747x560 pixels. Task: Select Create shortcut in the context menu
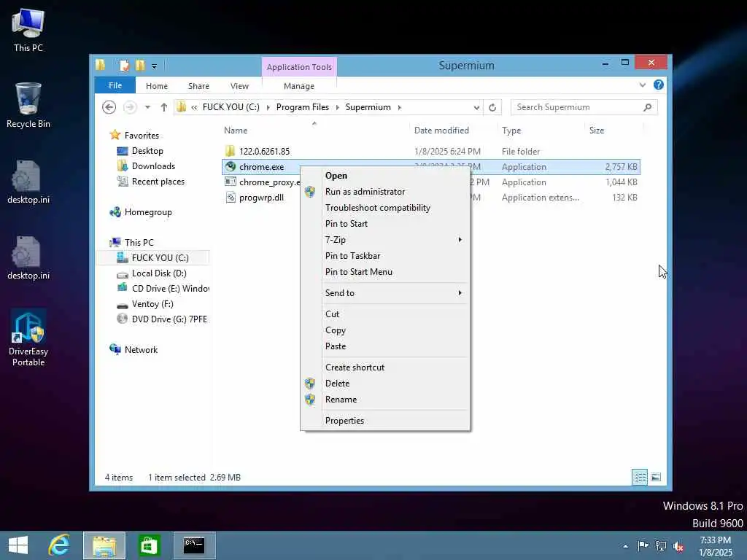pos(355,367)
